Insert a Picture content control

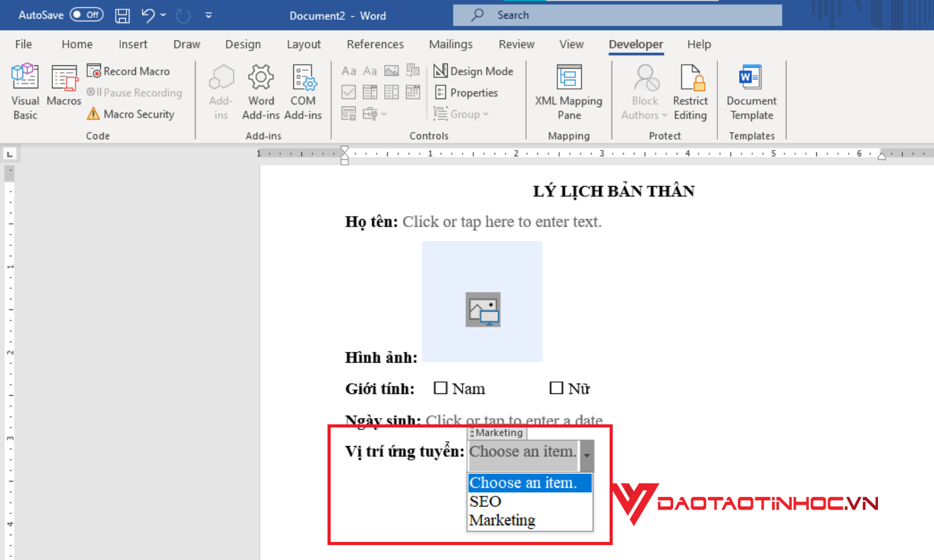click(x=391, y=70)
